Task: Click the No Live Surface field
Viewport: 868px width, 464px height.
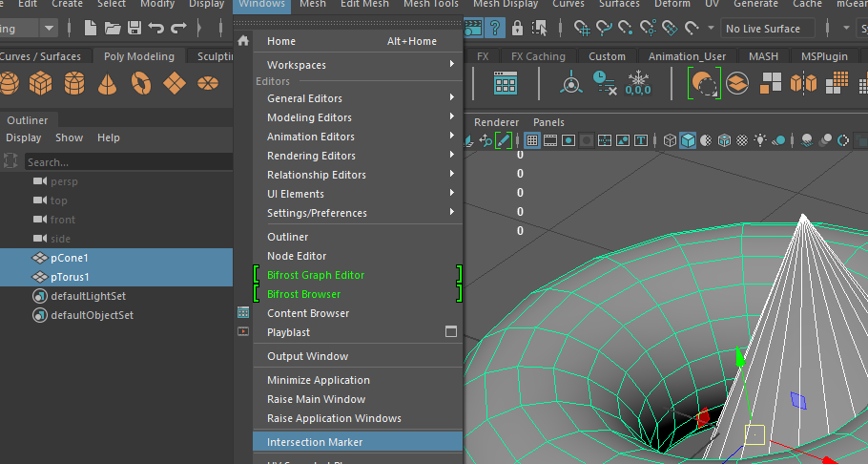Action: click(x=768, y=29)
